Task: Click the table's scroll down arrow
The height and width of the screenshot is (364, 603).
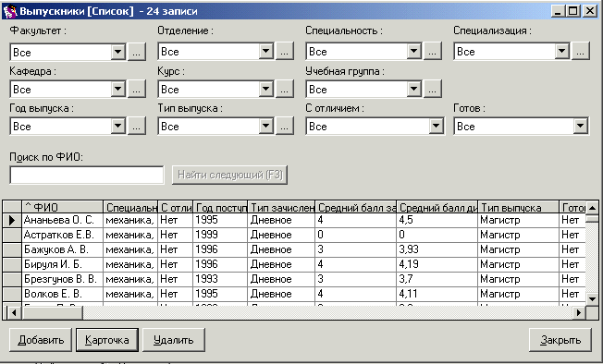Action: [592, 298]
